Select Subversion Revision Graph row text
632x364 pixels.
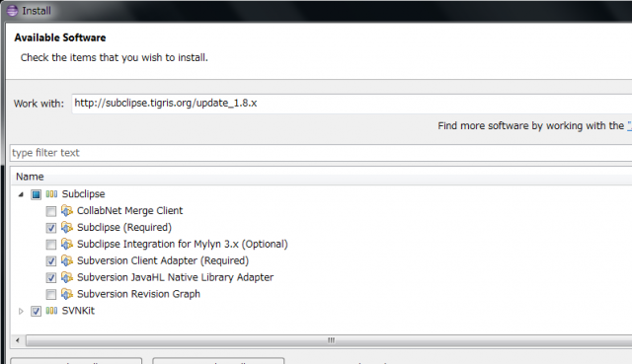click(x=138, y=294)
